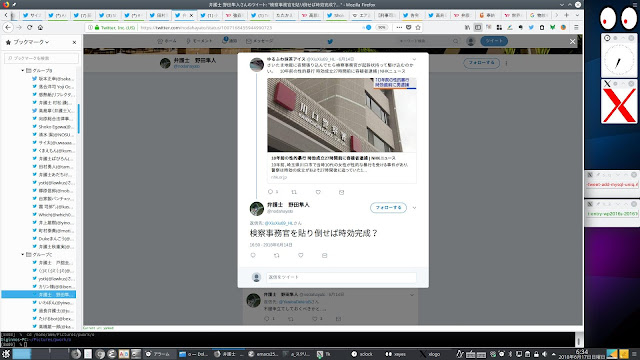This screenshot has height=360, width=640.
Task: Retweet the first tweet
Action: (x=294, y=192)
